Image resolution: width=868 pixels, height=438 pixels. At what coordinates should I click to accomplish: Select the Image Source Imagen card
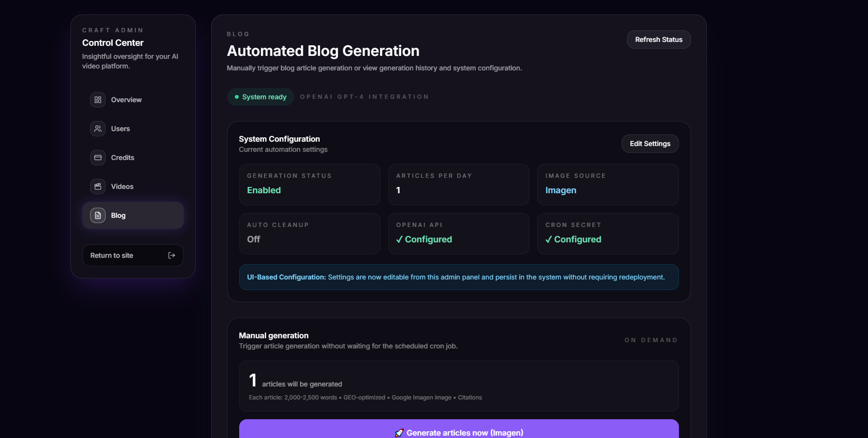pos(608,185)
